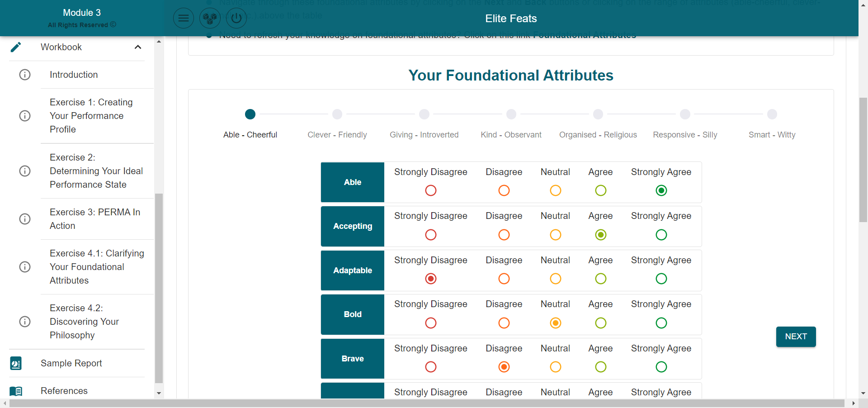Select Neutral for Brave attribute
Image resolution: width=868 pixels, height=408 pixels.
coord(555,367)
